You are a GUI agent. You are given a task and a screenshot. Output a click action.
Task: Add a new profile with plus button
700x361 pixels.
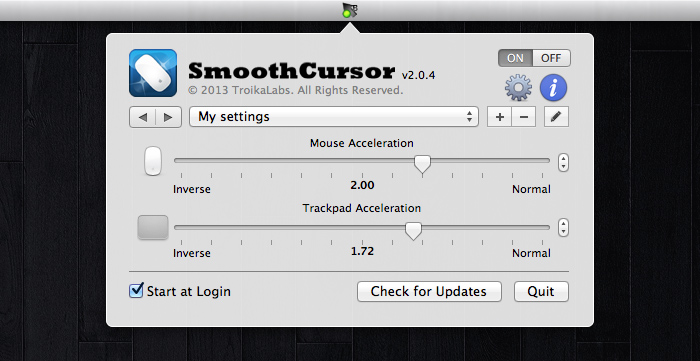point(500,117)
